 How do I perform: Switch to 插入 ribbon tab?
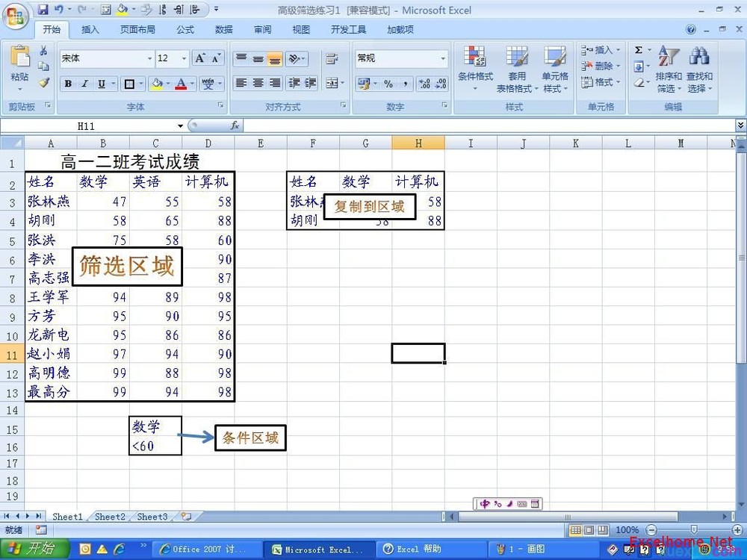click(90, 30)
